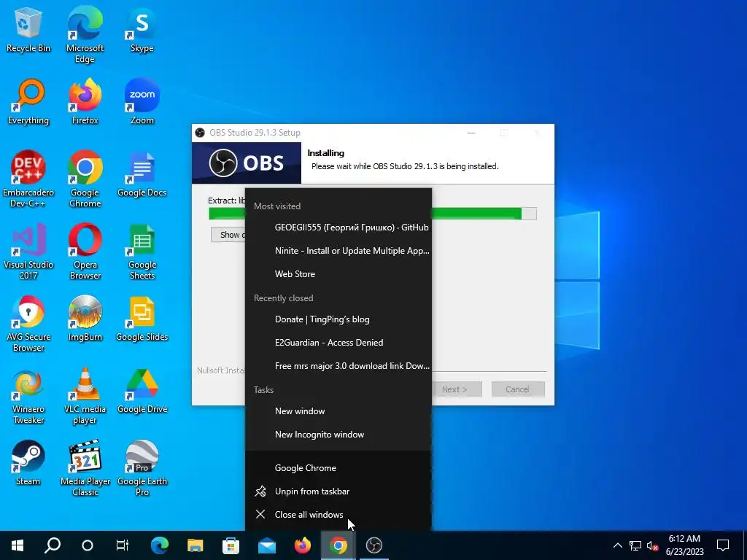This screenshot has width=747, height=560.
Task: Open Microsoft Edge desktop shortcut
Action: 85,35
